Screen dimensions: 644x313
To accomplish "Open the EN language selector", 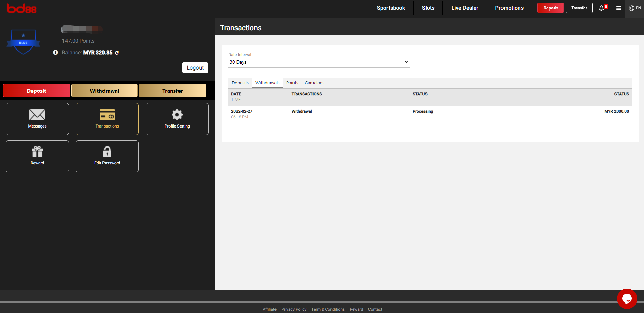I will click(x=635, y=8).
